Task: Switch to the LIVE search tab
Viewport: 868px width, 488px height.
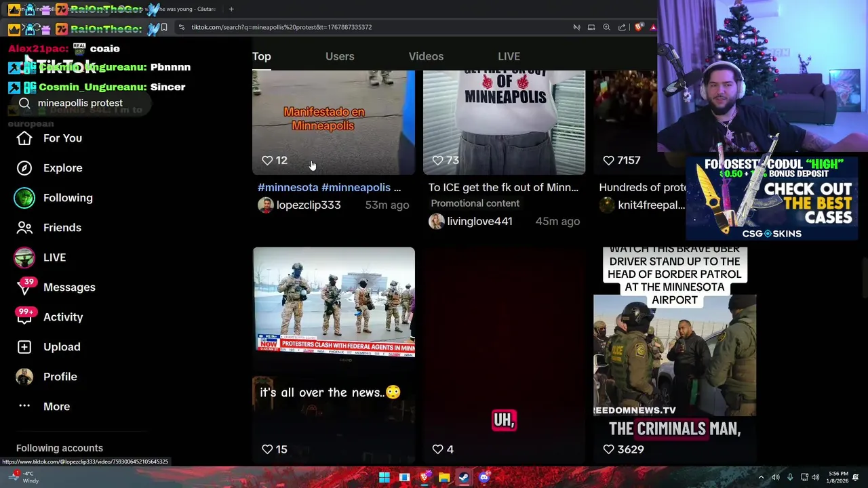Action: tap(509, 56)
